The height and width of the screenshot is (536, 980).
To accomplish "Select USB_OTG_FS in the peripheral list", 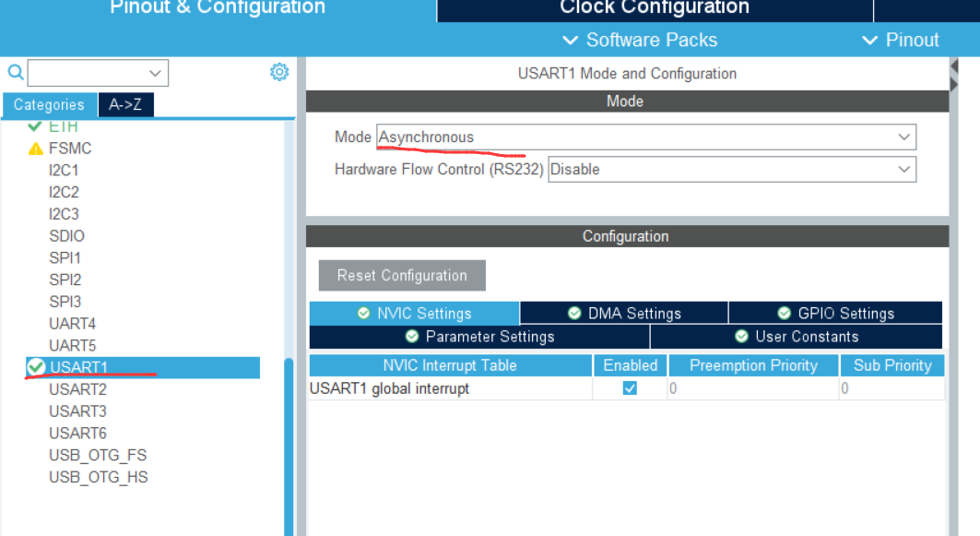I will click(98, 455).
